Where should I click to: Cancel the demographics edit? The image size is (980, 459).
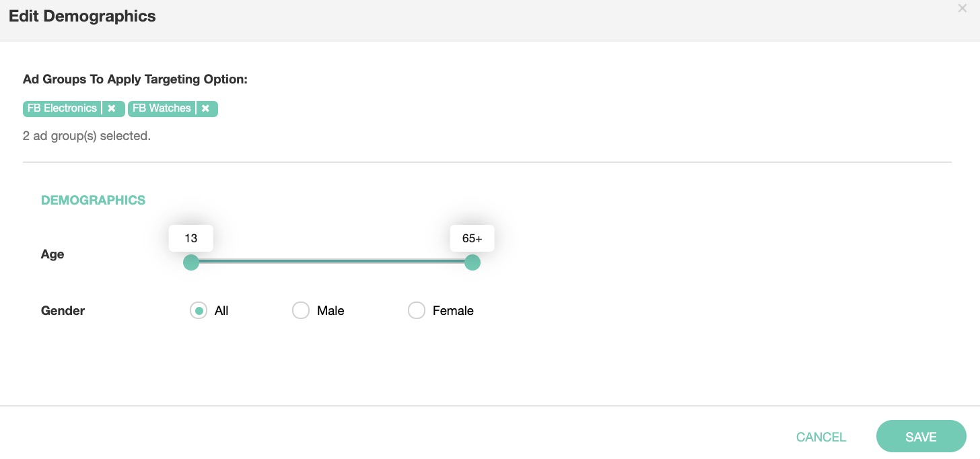pyautogui.click(x=820, y=437)
